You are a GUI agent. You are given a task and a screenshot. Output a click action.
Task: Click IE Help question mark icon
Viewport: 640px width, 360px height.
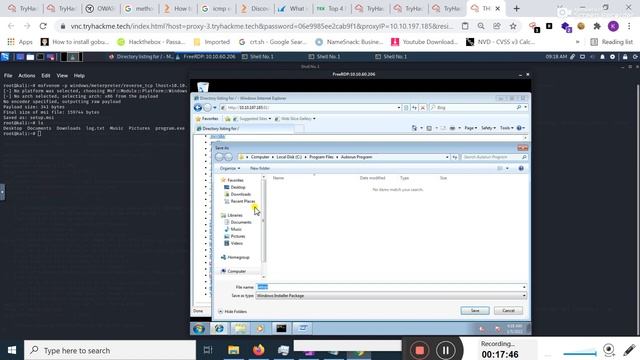tap(520, 128)
